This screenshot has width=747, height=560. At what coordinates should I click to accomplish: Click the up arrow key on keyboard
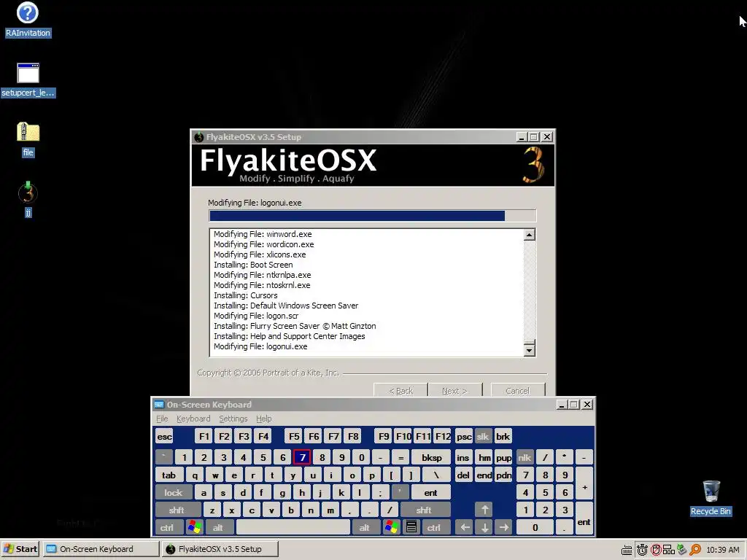484,510
